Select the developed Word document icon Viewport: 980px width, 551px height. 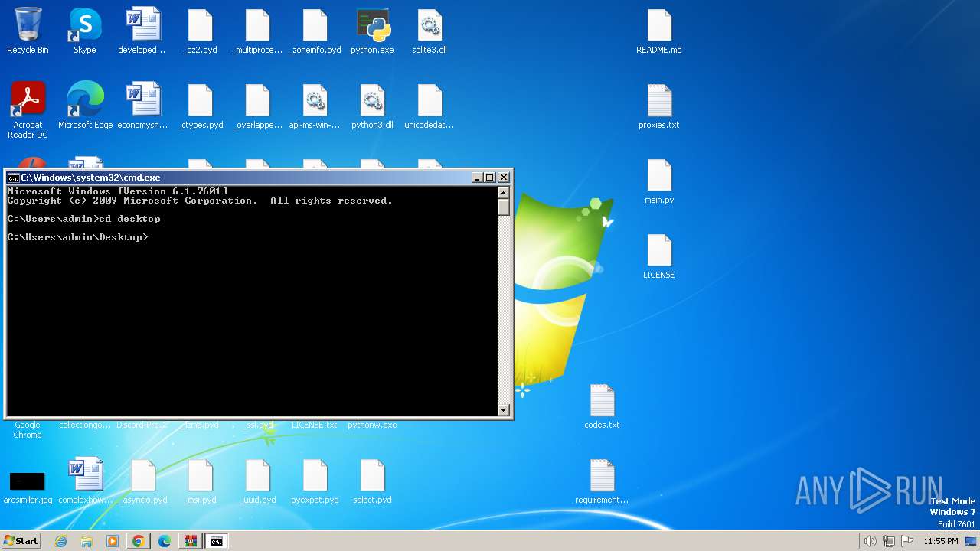tap(142, 31)
